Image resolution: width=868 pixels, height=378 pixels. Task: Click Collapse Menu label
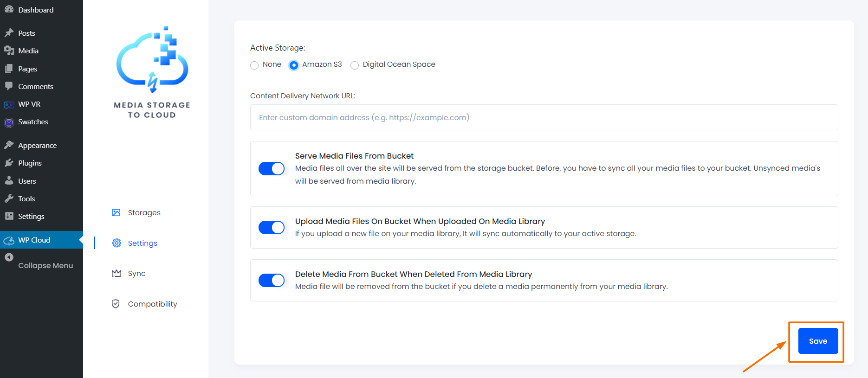tap(45, 265)
